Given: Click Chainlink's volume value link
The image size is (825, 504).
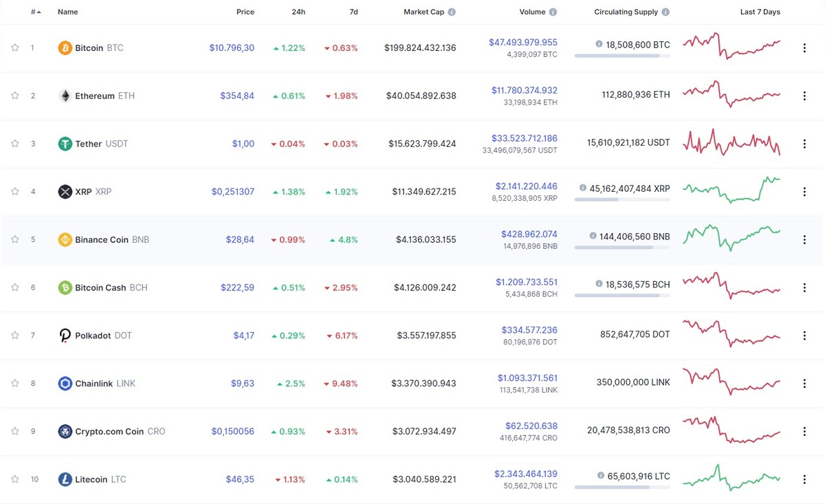Looking at the screenshot, I should (x=529, y=377).
